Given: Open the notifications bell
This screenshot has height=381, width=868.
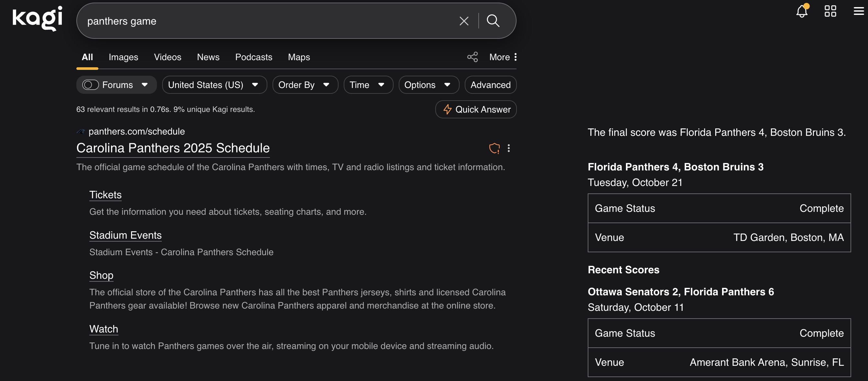Looking at the screenshot, I should tap(802, 11).
